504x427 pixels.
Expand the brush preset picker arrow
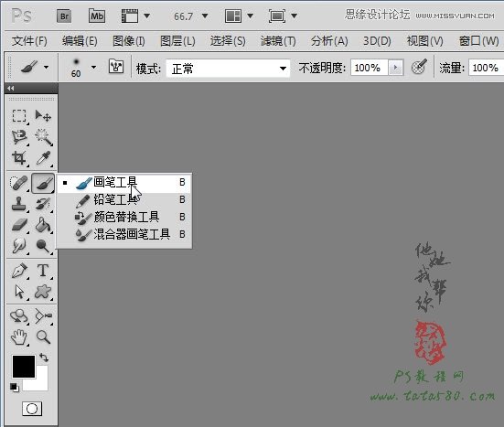coord(93,67)
